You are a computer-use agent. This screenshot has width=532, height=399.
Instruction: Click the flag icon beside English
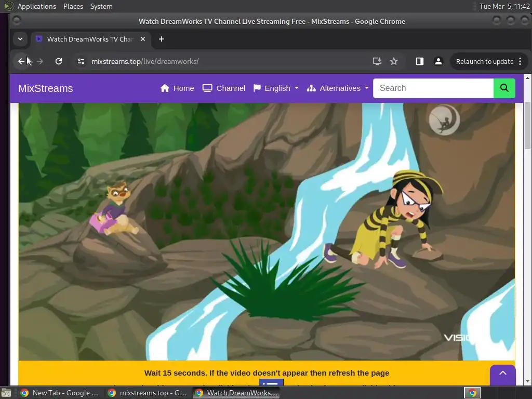257,88
